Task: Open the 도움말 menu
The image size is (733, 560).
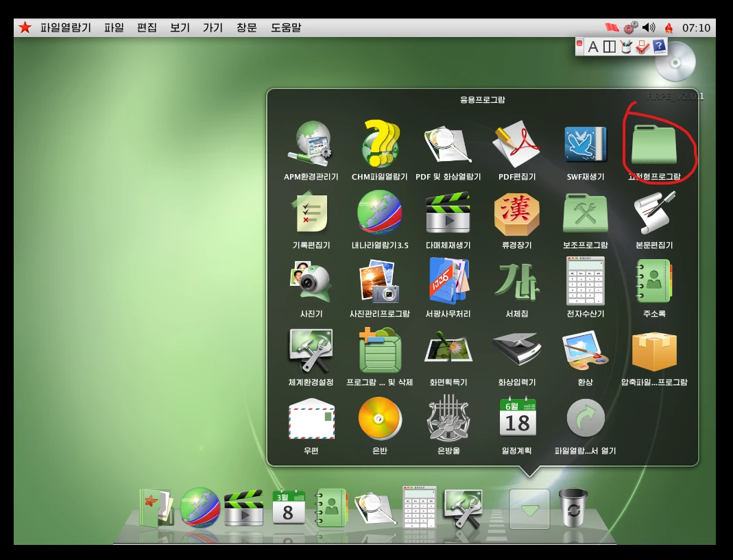Action: pyautogui.click(x=286, y=27)
